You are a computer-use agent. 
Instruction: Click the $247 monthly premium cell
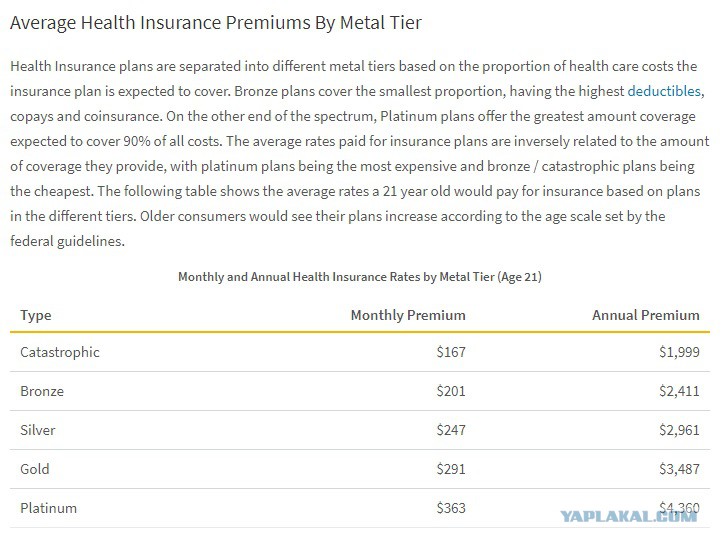coord(451,430)
